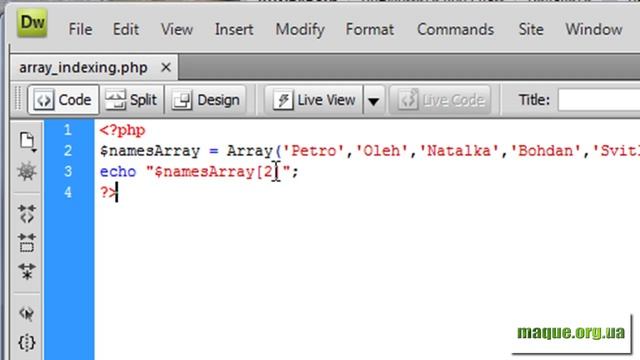Click the <?php opening tag
This screenshot has height=360, width=640.
point(122,131)
